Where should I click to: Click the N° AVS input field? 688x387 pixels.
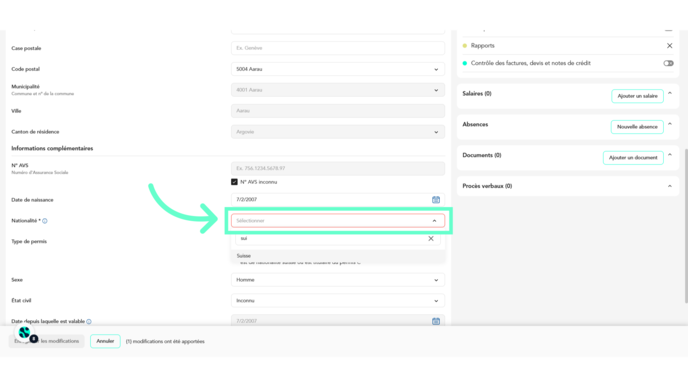tap(337, 168)
